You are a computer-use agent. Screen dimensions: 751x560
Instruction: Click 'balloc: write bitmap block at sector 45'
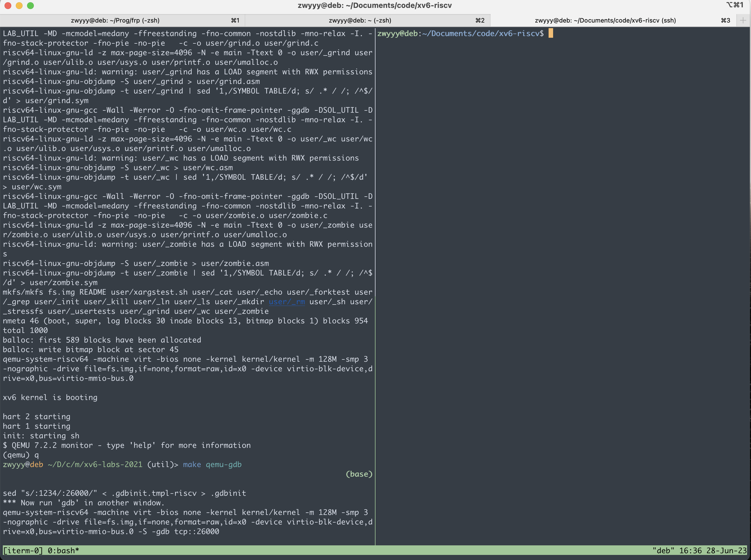click(90, 350)
